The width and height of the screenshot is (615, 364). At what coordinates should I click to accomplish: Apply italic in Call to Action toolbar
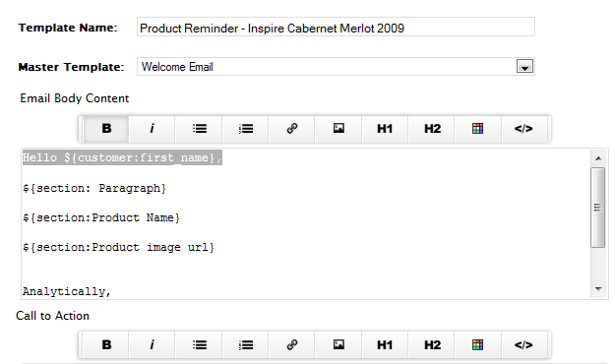(152, 344)
